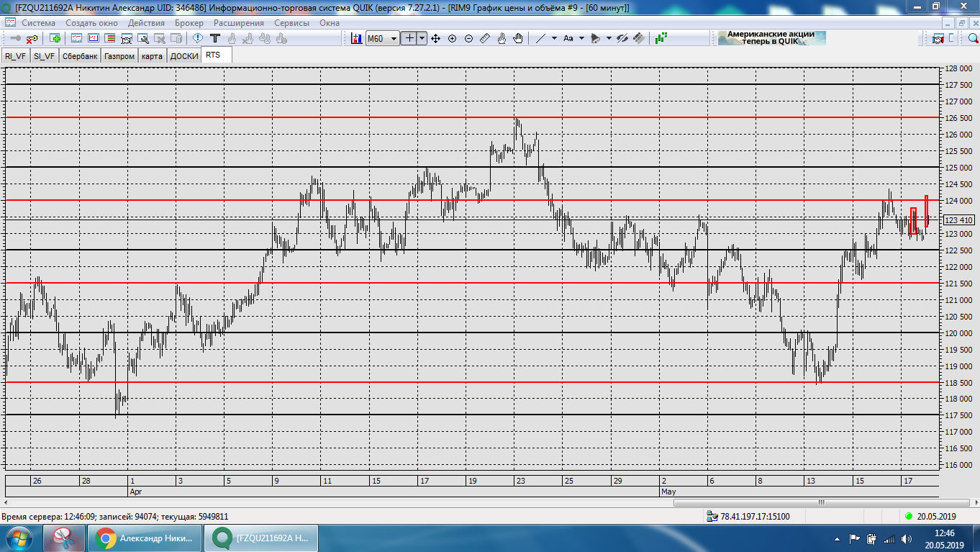This screenshot has width=980, height=552.
Task: Click the green plus add-window icon
Action: (55, 38)
